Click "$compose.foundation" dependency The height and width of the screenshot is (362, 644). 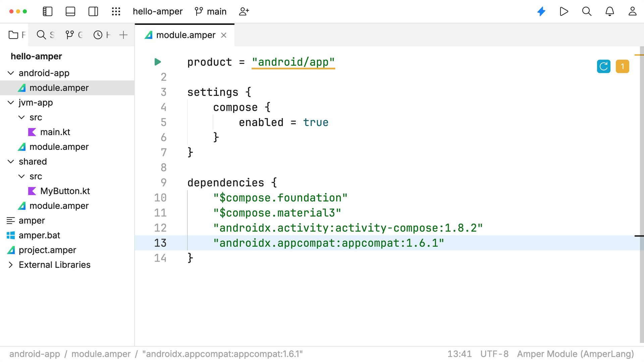coord(280,198)
